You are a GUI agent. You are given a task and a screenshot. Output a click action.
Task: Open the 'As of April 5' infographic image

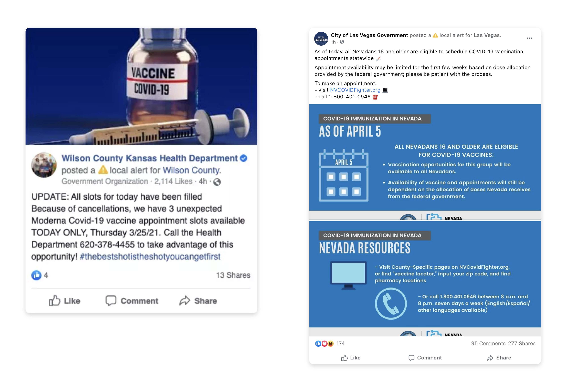(425, 162)
